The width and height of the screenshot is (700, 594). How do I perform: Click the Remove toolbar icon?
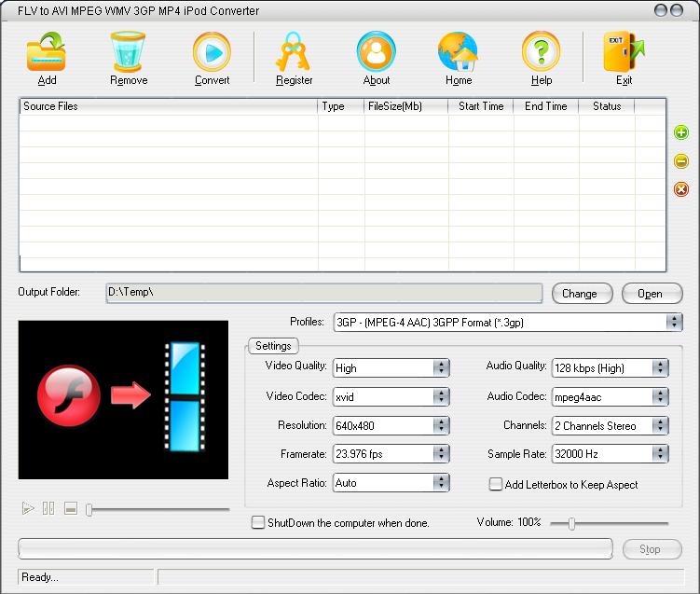pos(128,52)
